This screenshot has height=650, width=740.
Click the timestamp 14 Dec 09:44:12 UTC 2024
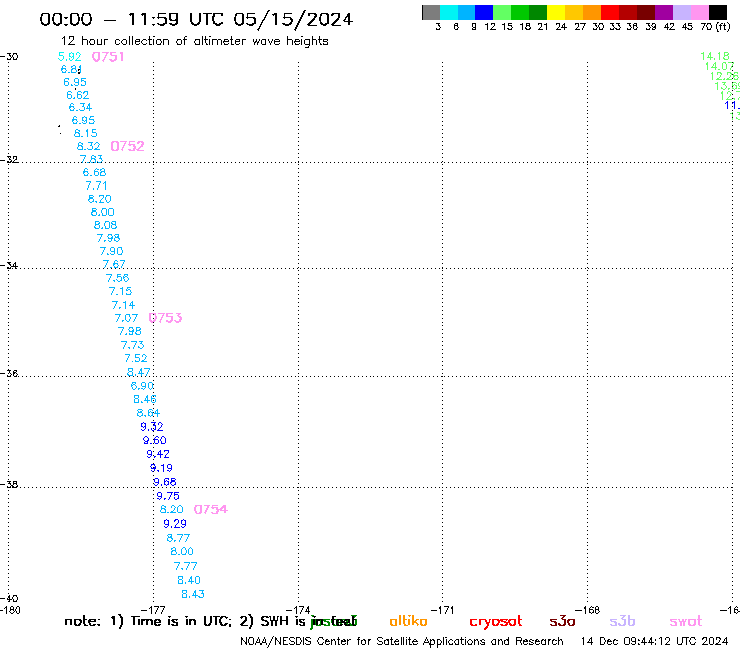click(655, 642)
